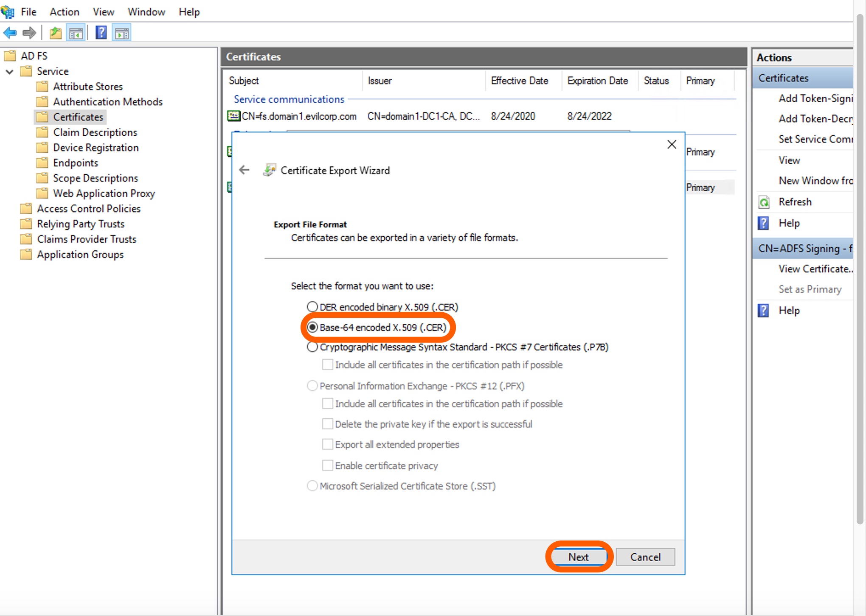Click the forward arrow toolbar icon
Screen dimensions: 866x616
29,33
